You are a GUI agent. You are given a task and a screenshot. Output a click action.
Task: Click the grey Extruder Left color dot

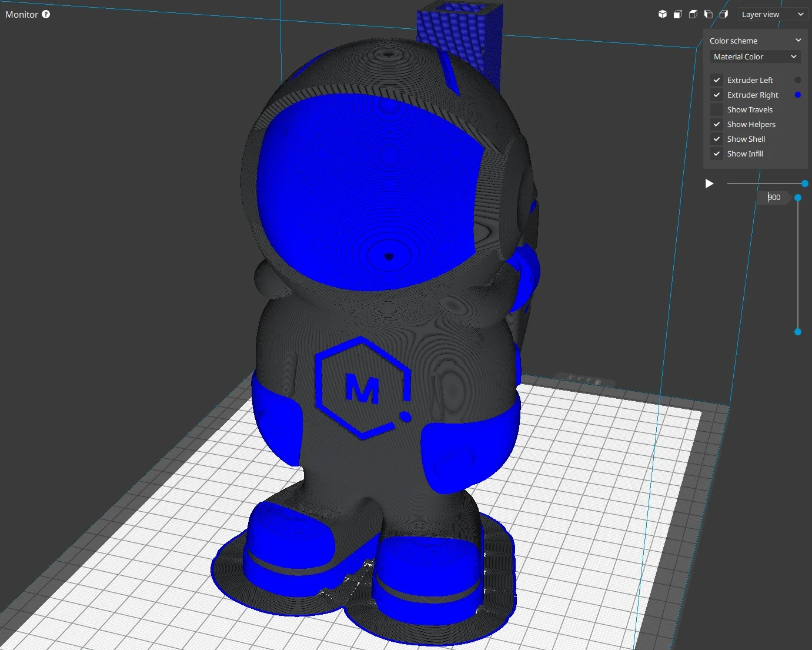[798, 80]
